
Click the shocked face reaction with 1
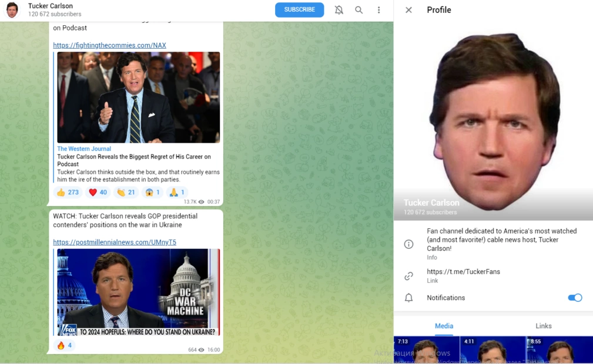click(x=152, y=192)
